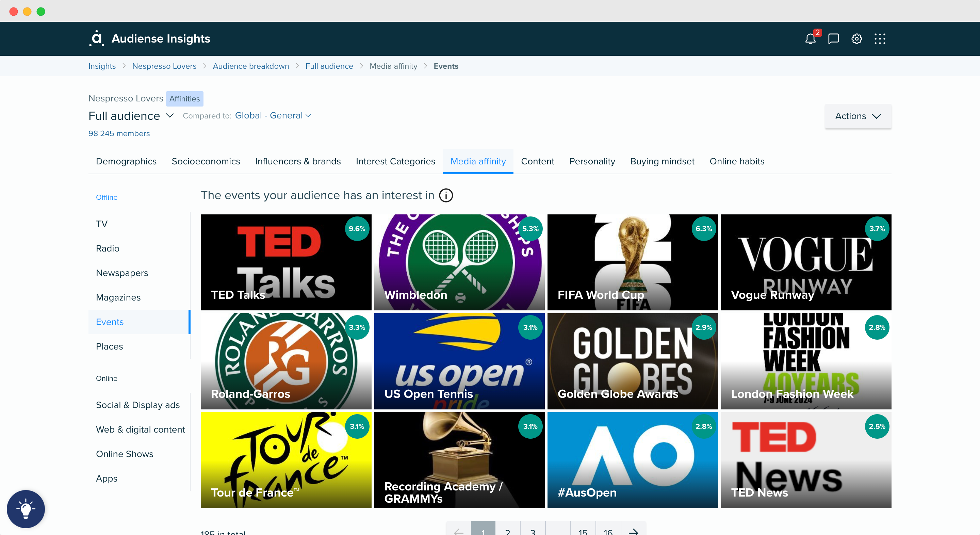The width and height of the screenshot is (980, 535).
Task: Open the London Fashion Week card
Action: (x=806, y=361)
